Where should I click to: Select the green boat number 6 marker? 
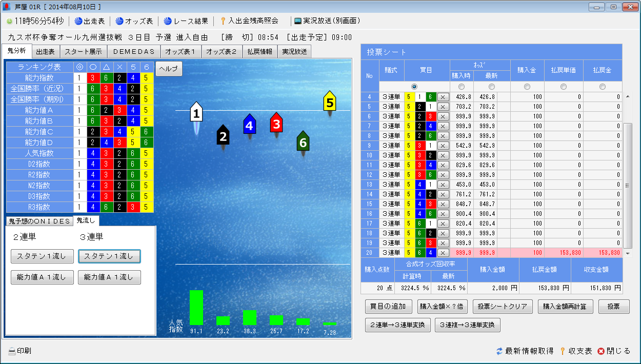pyautogui.click(x=303, y=141)
